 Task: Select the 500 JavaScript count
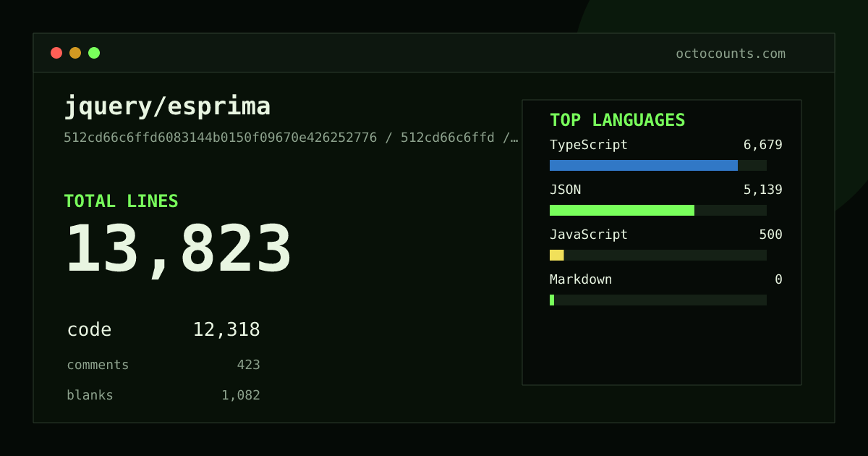[770, 235]
